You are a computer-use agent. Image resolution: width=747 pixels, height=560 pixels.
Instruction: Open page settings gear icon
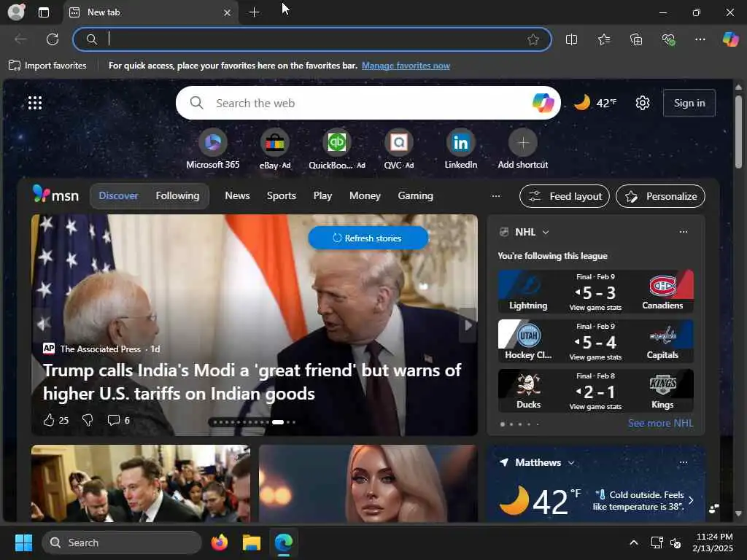click(643, 103)
